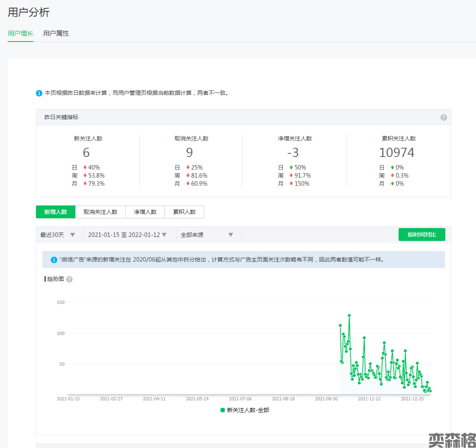Click the peak data point on trend chart

click(349, 316)
